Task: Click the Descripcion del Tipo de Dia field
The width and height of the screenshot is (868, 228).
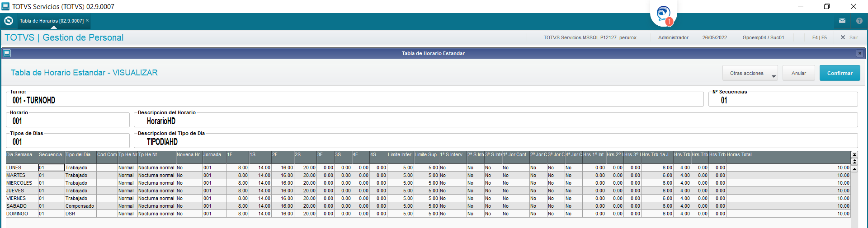Action: [495, 142]
